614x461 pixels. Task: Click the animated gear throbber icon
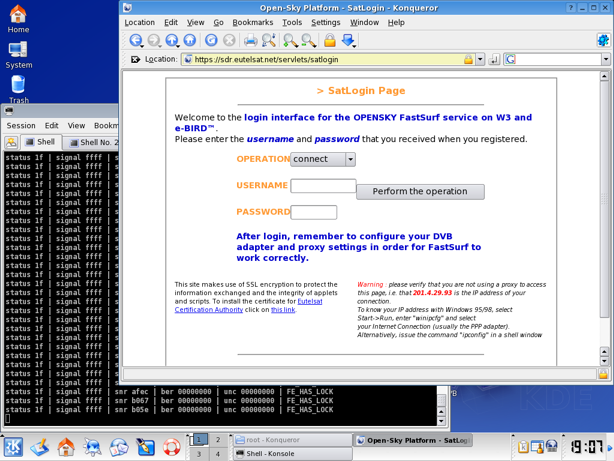603,40
